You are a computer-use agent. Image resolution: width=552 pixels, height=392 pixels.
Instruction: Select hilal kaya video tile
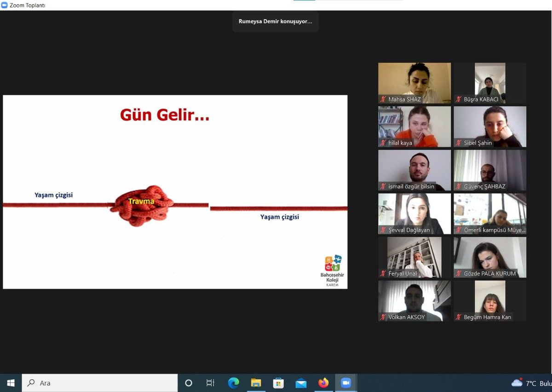[414, 127]
